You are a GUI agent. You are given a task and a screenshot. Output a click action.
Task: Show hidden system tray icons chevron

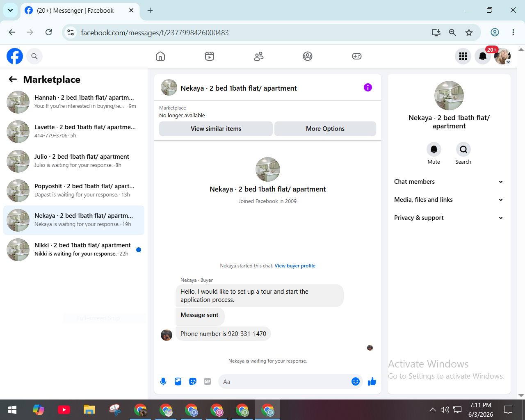(432, 410)
